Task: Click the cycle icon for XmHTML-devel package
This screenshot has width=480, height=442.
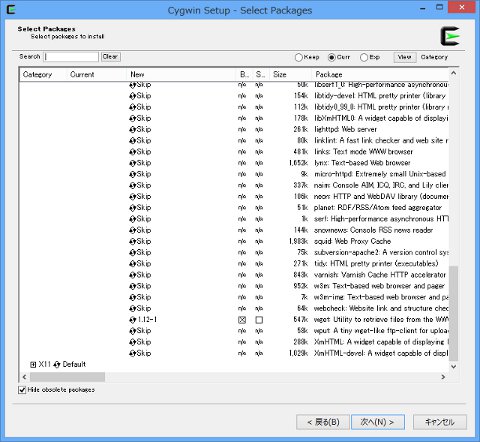Action: 133,354
